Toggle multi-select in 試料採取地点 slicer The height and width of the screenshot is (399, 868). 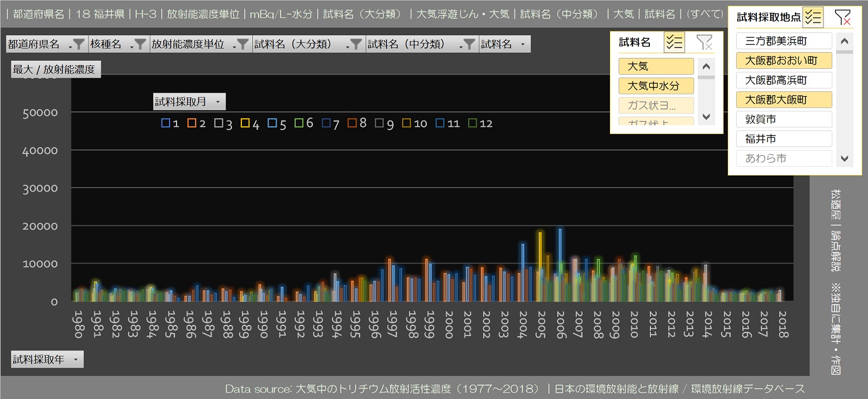point(813,17)
